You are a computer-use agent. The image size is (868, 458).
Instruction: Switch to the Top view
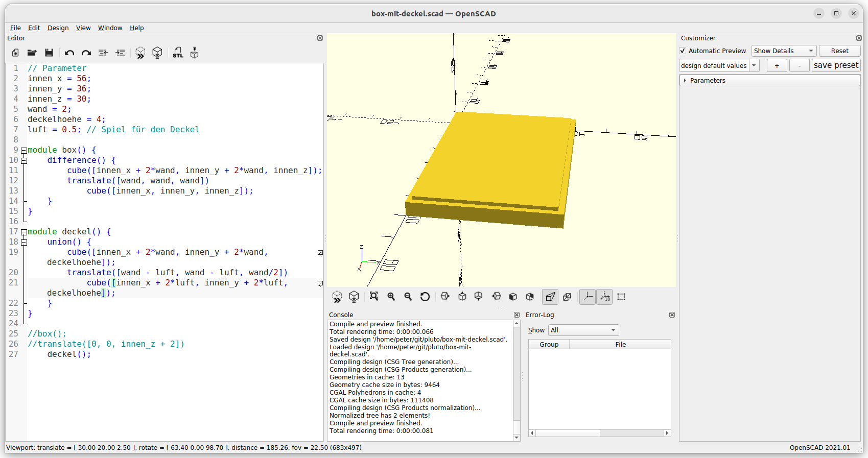[462, 297]
